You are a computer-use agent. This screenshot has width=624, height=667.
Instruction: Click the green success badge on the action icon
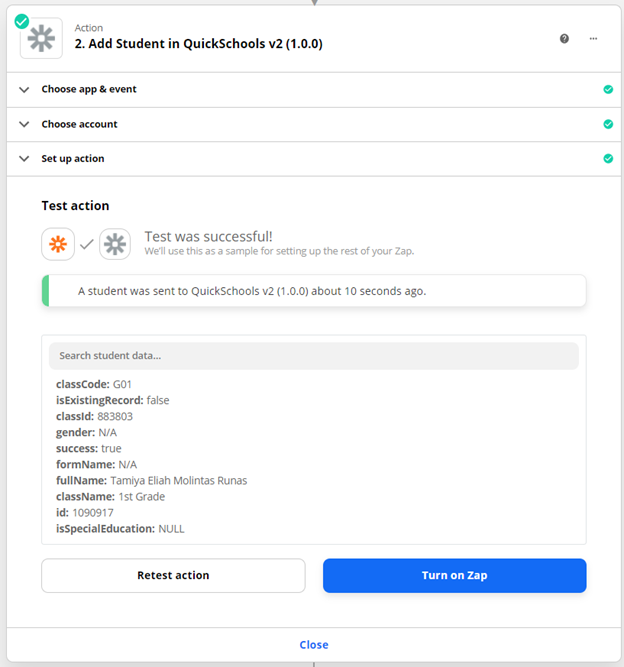click(x=21, y=20)
